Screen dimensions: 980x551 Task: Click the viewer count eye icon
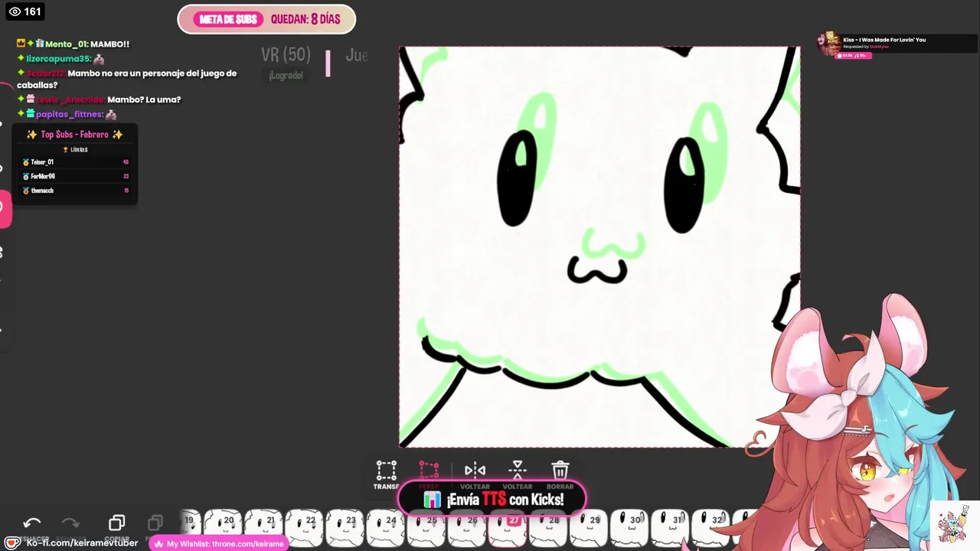(15, 11)
